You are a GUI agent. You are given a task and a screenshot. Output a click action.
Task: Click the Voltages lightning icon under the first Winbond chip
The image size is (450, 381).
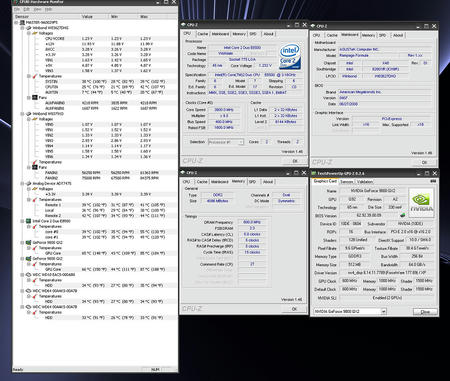[x=35, y=33]
